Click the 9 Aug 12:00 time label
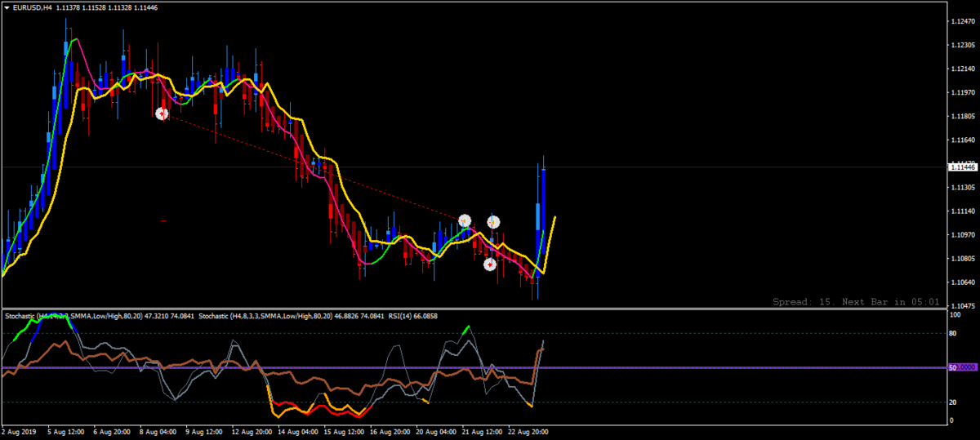Screen dimensions: 980x440 click(x=204, y=431)
